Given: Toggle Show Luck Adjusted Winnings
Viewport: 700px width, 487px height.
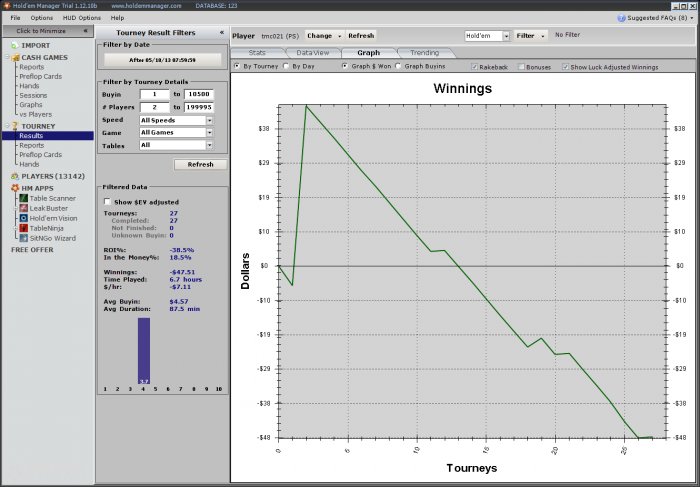Looking at the screenshot, I should [565, 66].
